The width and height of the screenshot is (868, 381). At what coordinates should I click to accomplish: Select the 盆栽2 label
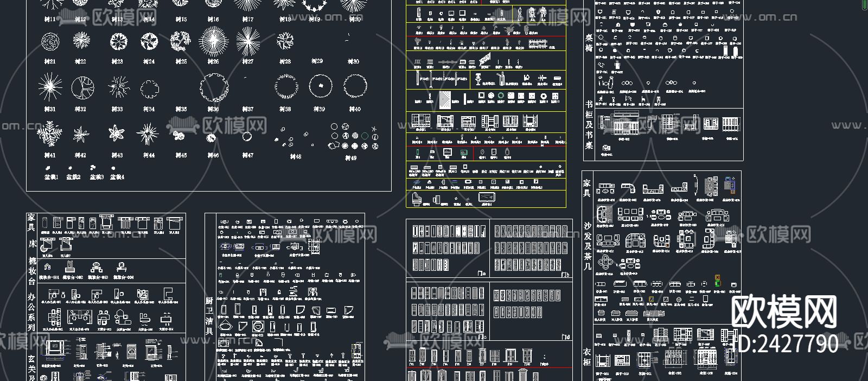point(73,177)
